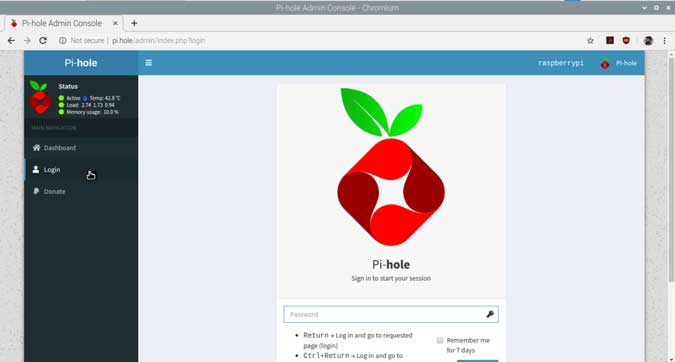This screenshot has width=675, height=362.
Task: Focus the Password input field
Action: (391, 314)
